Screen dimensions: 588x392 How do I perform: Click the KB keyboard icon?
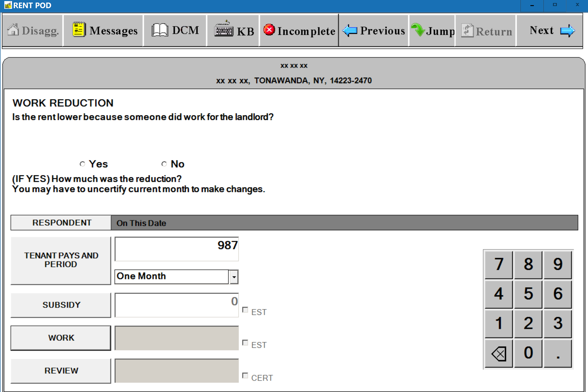(224, 29)
